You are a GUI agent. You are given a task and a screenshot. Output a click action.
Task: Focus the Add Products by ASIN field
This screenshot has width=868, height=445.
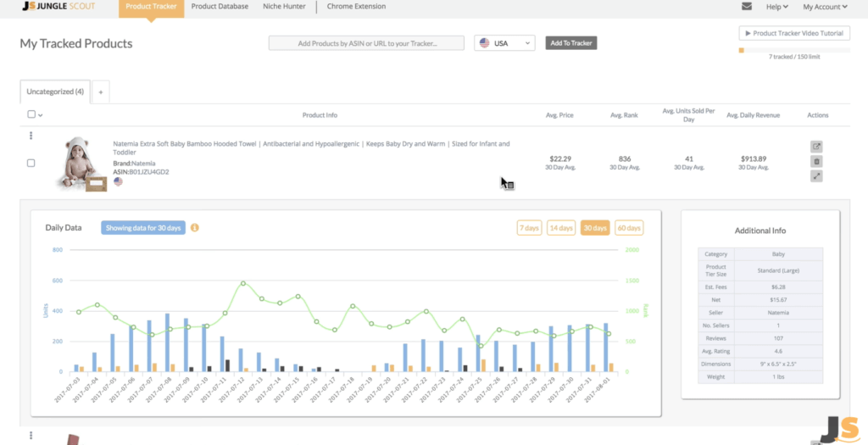pyautogui.click(x=366, y=43)
